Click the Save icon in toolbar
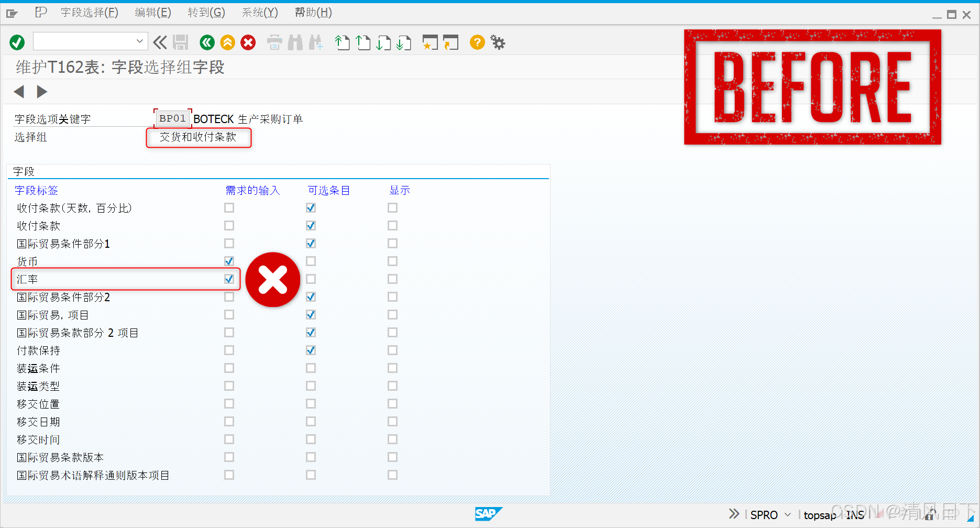 pos(181,42)
